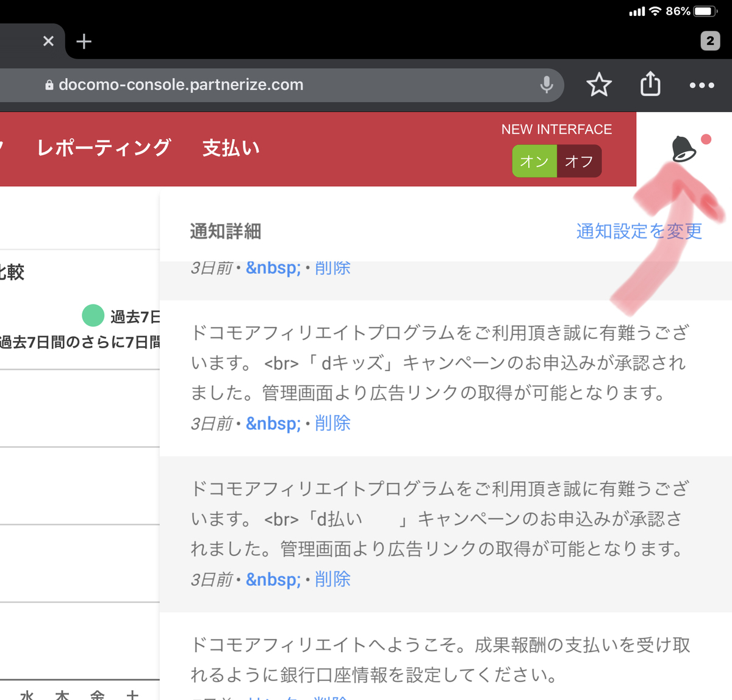This screenshot has height=700, width=732.
Task: Tap the battery status indicator
Action: click(705, 11)
